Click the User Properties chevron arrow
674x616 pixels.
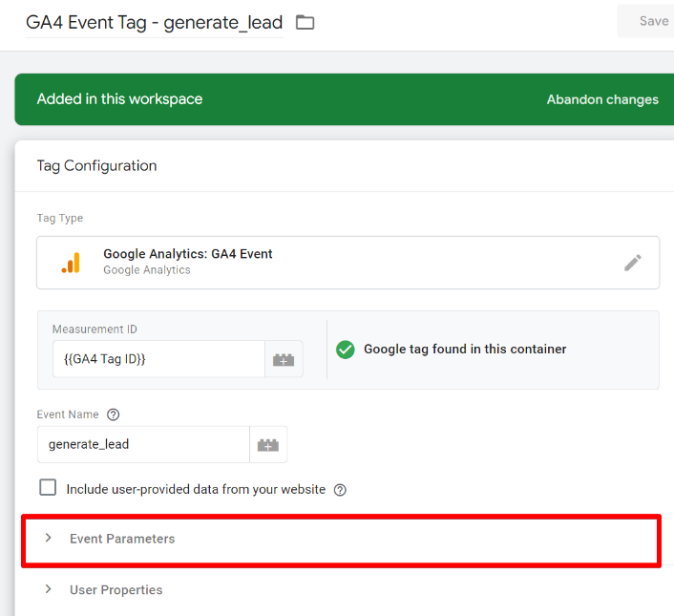click(48, 590)
